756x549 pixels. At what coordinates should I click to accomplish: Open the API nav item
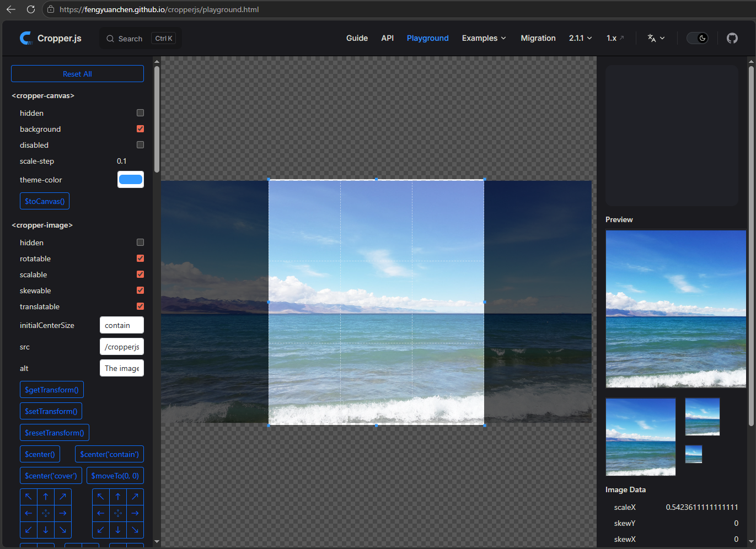pyautogui.click(x=388, y=38)
